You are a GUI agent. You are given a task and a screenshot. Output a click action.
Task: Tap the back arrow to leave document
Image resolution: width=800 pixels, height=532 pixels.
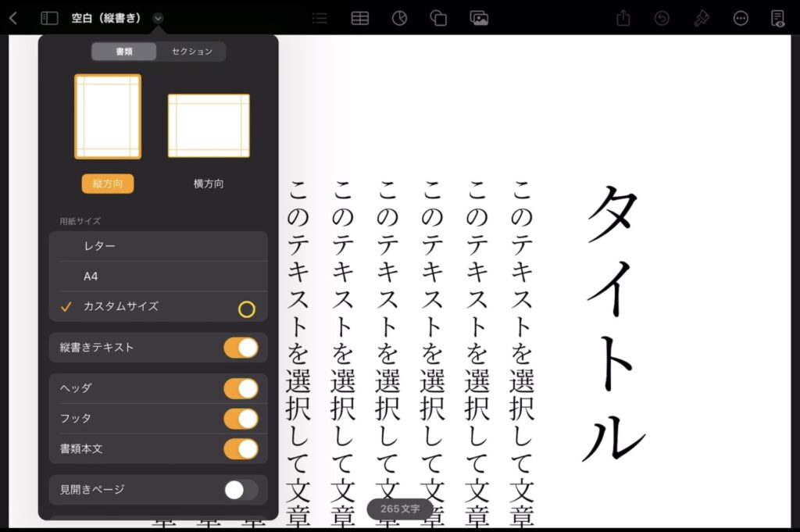(x=14, y=19)
